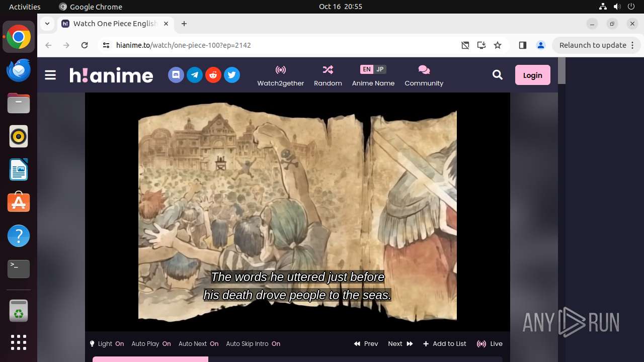This screenshot has width=644, height=362.
Task: Launch LibreOffice Writer from the dock
Action: [x=19, y=169]
